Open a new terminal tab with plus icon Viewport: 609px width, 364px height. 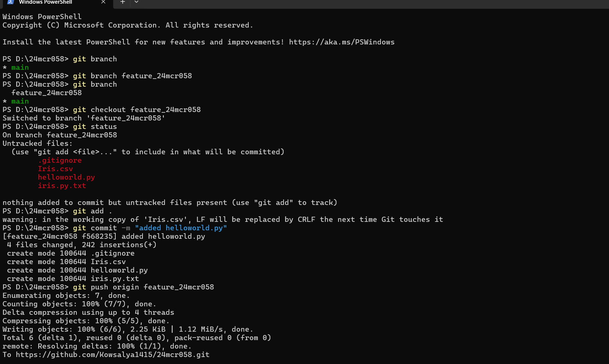tap(123, 2)
